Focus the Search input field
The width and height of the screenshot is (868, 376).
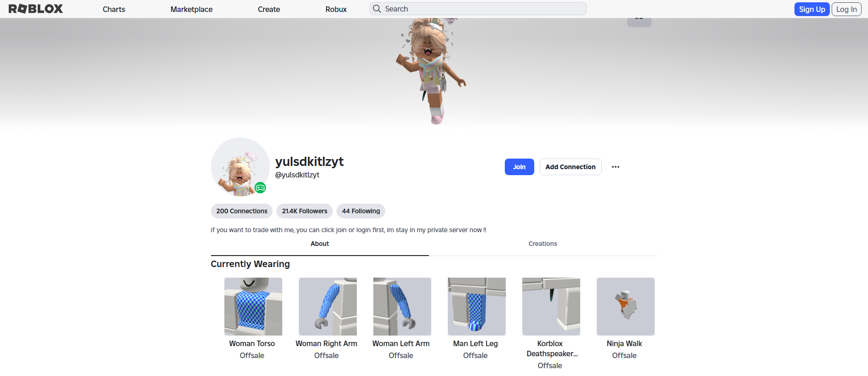click(x=478, y=9)
